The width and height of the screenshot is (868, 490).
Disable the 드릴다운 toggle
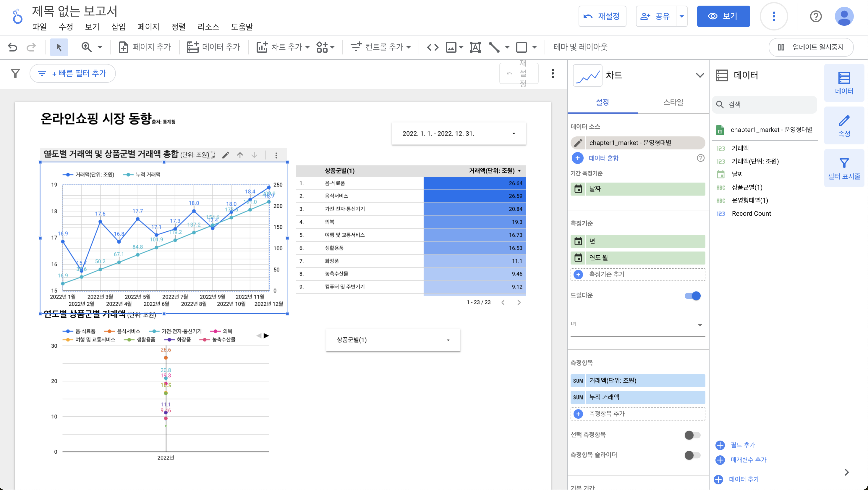click(692, 296)
